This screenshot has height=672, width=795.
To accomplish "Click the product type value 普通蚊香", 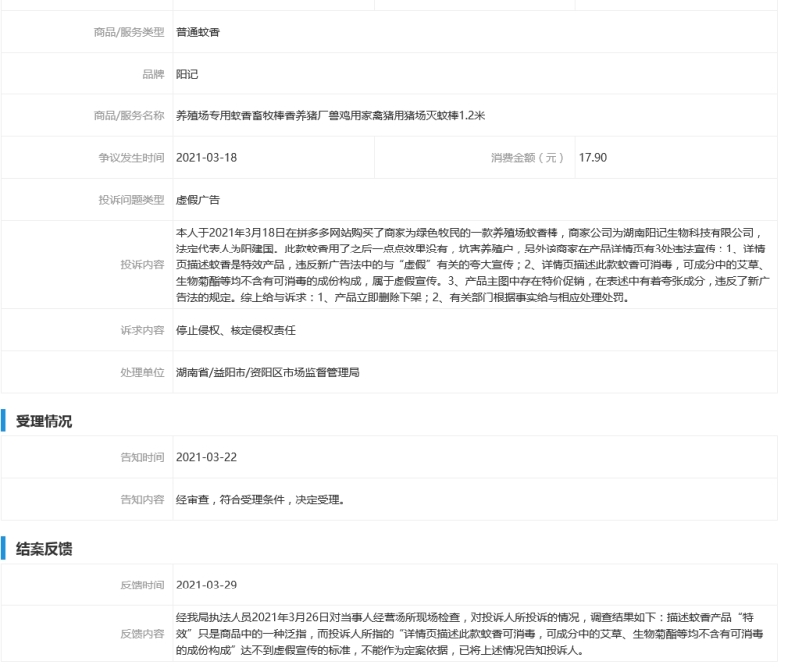I will [x=197, y=32].
